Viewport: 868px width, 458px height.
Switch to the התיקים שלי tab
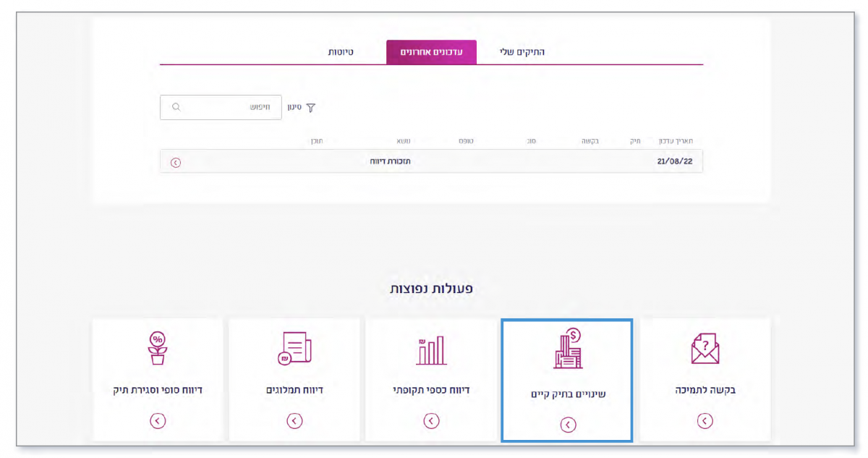(522, 52)
